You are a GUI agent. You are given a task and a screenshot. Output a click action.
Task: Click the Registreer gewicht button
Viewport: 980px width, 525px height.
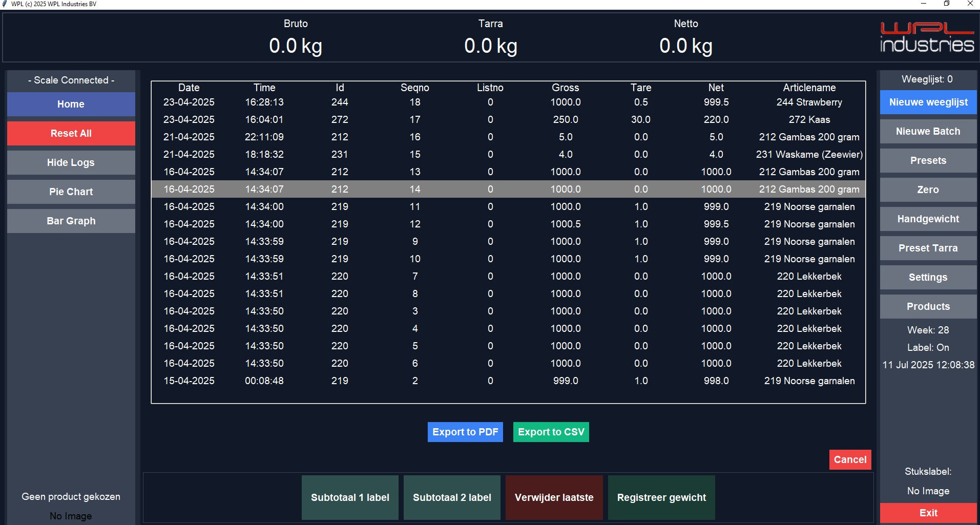[x=661, y=497]
